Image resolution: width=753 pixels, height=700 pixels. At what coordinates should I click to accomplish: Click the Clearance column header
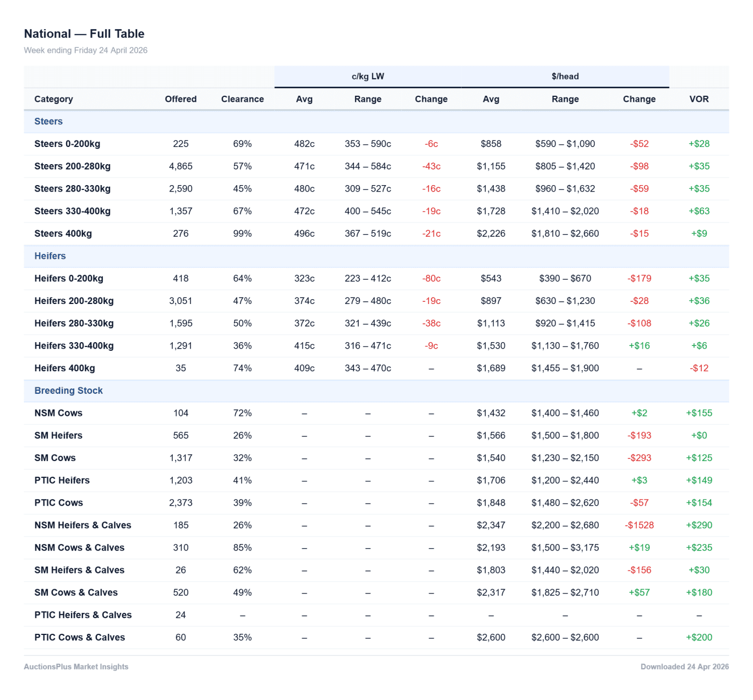click(x=243, y=99)
